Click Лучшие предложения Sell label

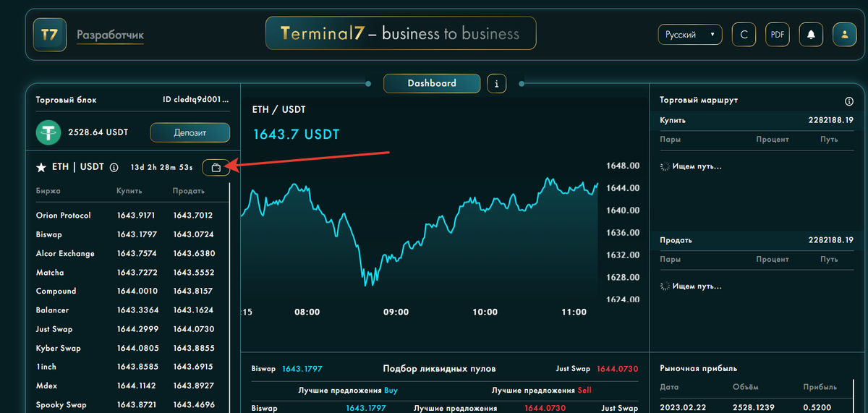(542, 390)
